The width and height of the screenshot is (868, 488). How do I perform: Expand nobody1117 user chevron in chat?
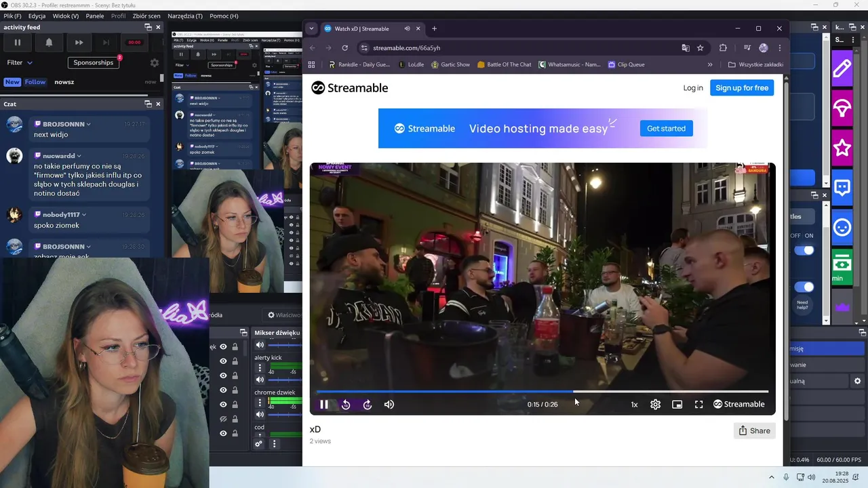pos(84,215)
